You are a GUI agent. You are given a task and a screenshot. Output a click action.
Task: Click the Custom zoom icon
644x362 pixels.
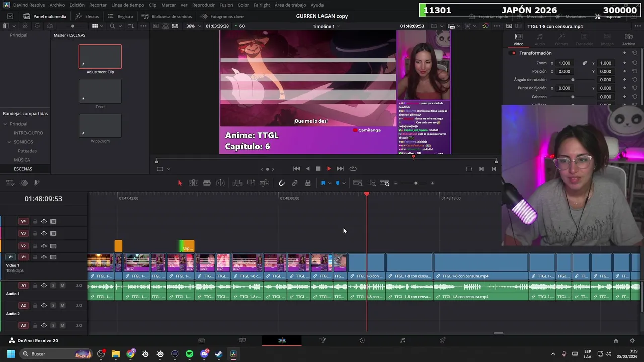click(x=385, y=183)
